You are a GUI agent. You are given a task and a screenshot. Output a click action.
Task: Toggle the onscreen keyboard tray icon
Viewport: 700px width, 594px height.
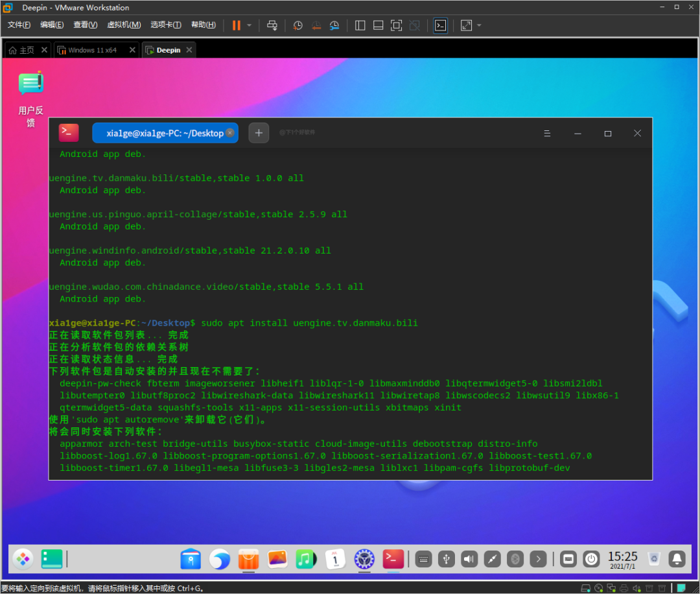pyautogui.click(x=423, y=558)
